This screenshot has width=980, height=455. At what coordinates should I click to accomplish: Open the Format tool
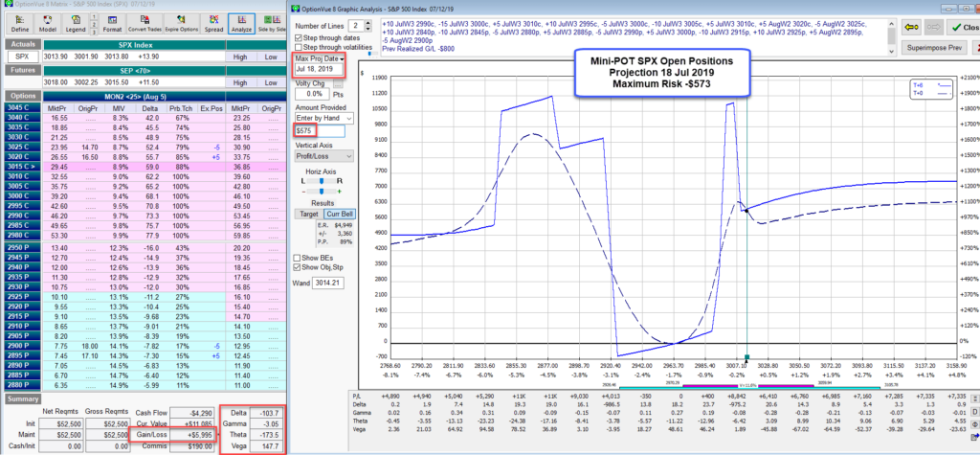click(x=113, y=23)
